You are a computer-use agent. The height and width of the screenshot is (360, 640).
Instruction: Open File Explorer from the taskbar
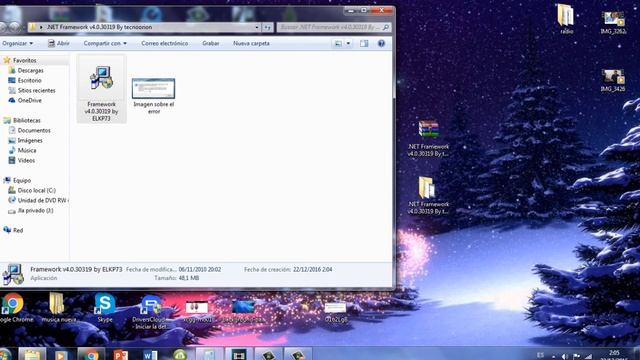point(32,354)
